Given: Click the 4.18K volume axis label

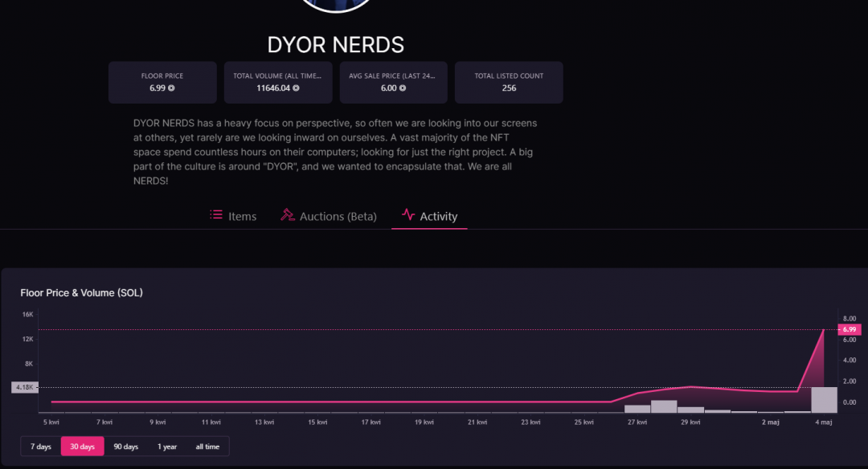Looking at the screenshot, I should pyautogui.click(x=24, y=387).
